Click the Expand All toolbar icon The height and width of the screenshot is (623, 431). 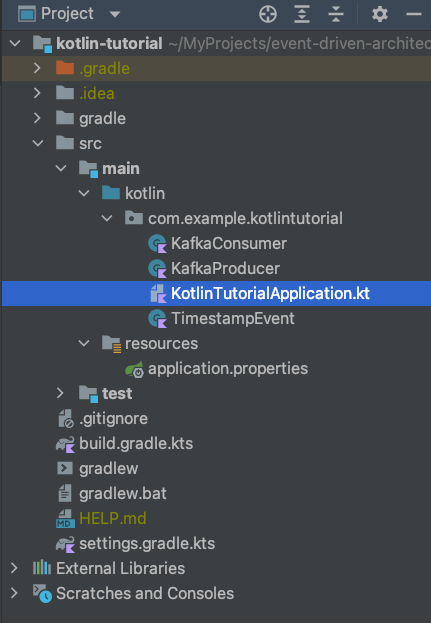[x=302, y=14]
